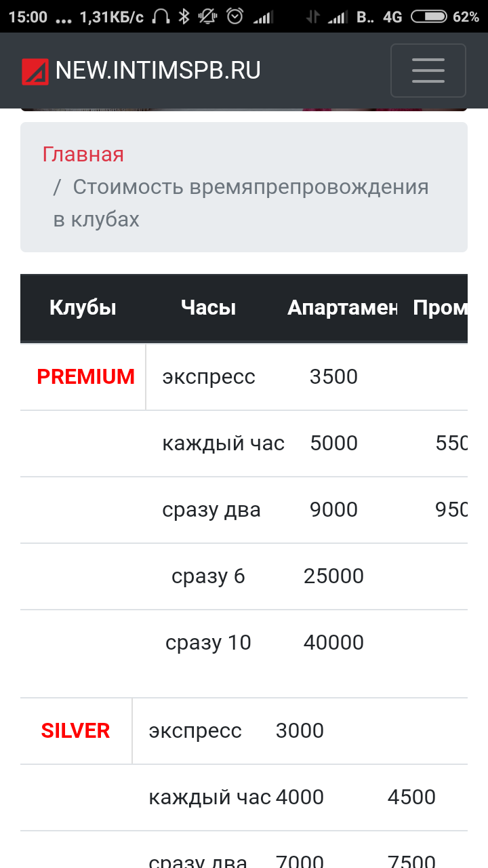Select the Клубы column header
Viewport: 488px width, 868px height.
(83, 308)
